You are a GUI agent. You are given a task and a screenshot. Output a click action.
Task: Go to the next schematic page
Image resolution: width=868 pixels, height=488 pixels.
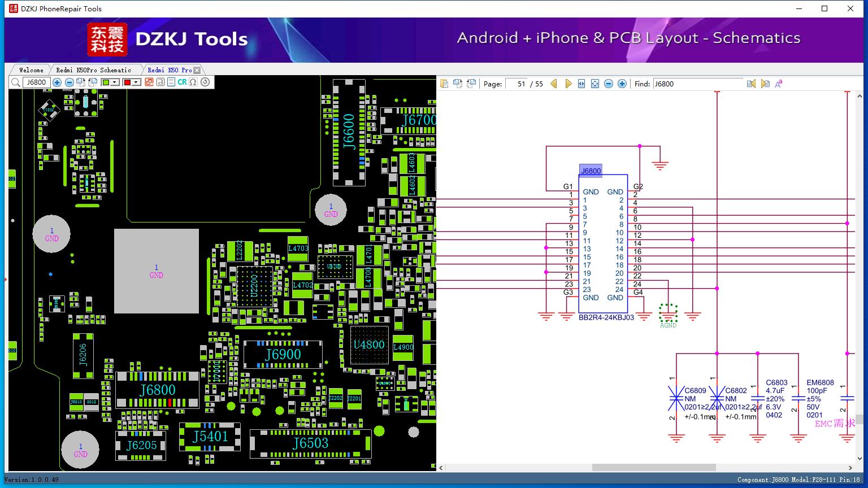pos(568,84)
